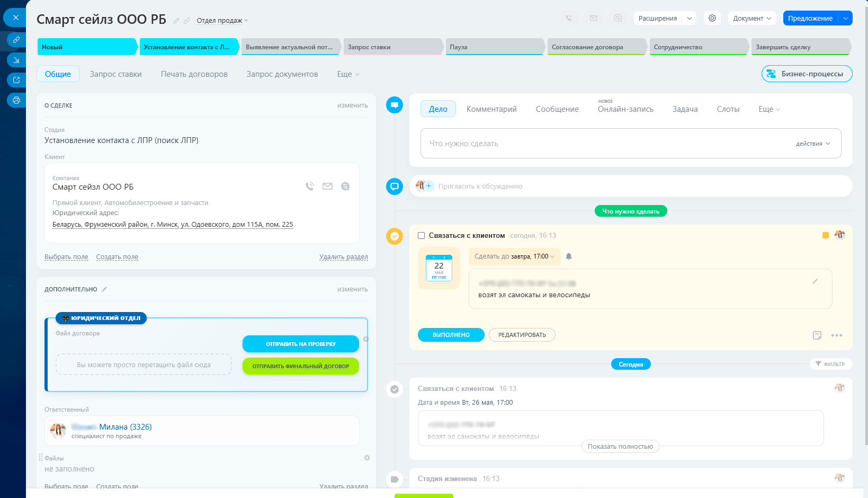Click orange checkmark timeline icon

click(x=395, y=236)
